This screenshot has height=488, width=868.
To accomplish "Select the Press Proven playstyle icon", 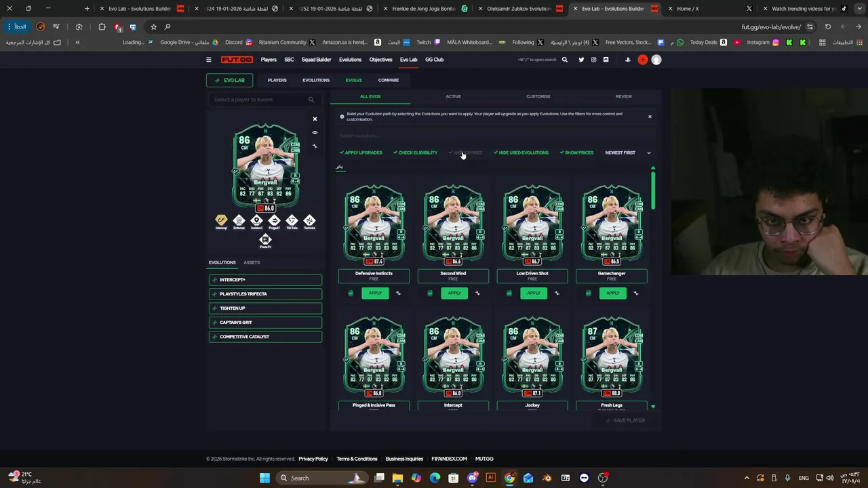I will click(265, 241).
